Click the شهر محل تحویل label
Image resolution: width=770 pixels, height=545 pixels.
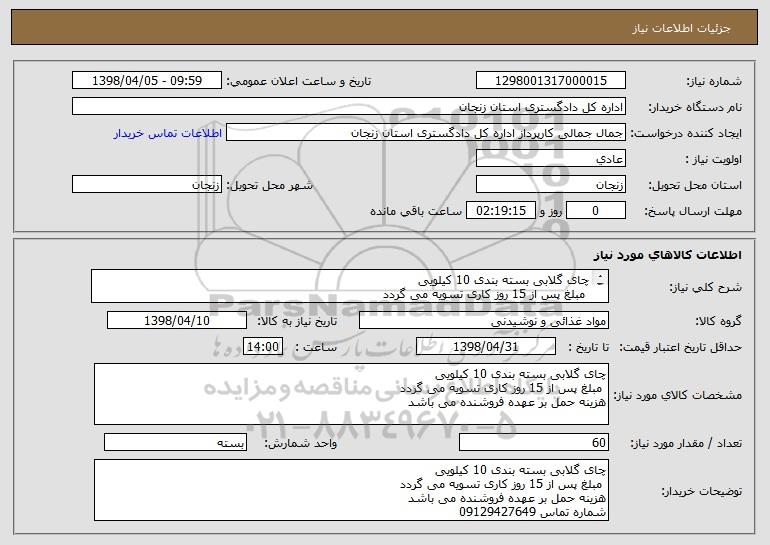tap(269, 185)
